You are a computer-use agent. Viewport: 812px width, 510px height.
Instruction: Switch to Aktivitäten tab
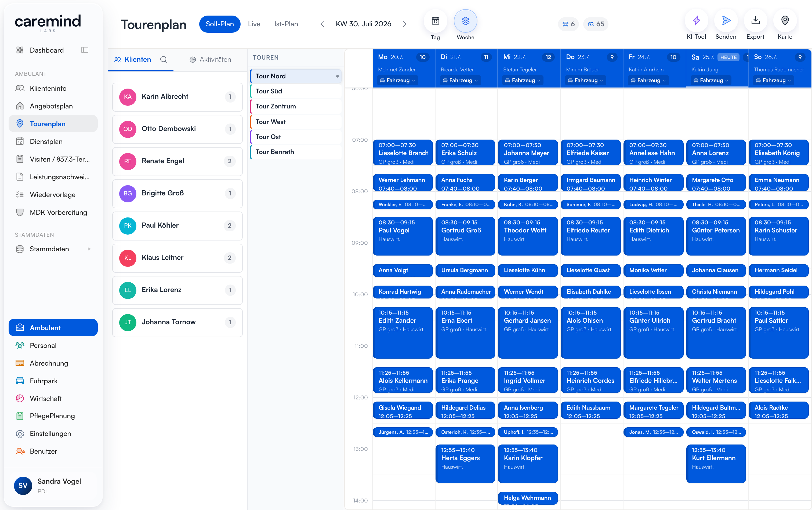click(211, 60)
